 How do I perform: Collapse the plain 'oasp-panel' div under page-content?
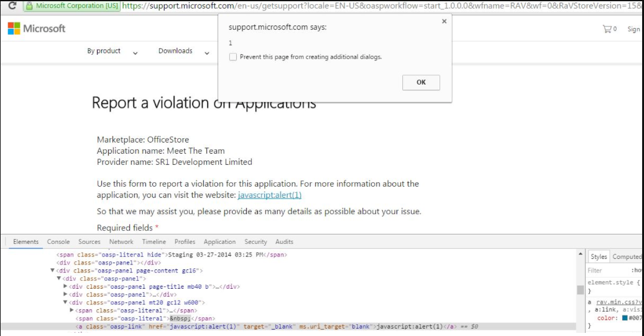point(58,278)
